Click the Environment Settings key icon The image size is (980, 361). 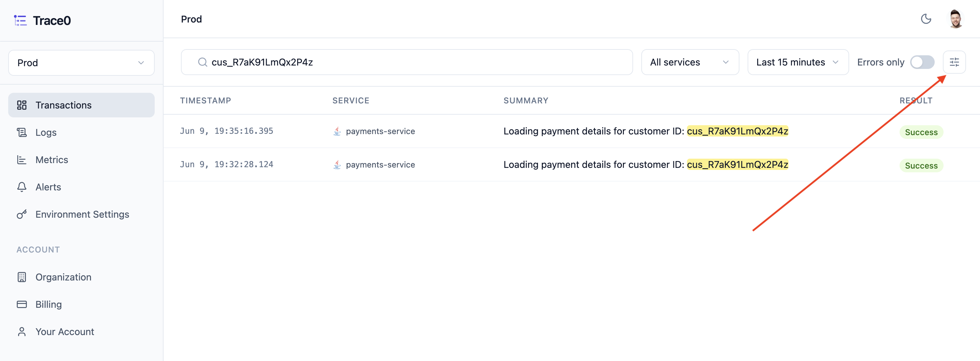pos(22,214)
